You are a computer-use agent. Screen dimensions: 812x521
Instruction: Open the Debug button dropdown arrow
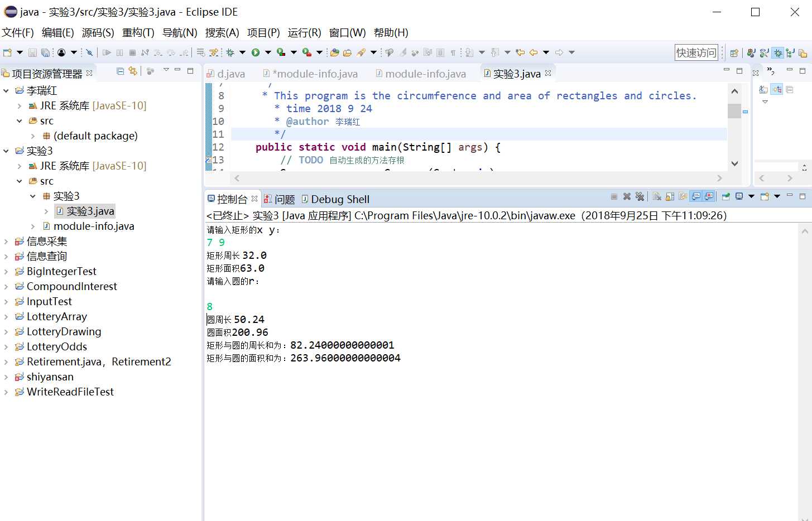(x=242, y=52)
